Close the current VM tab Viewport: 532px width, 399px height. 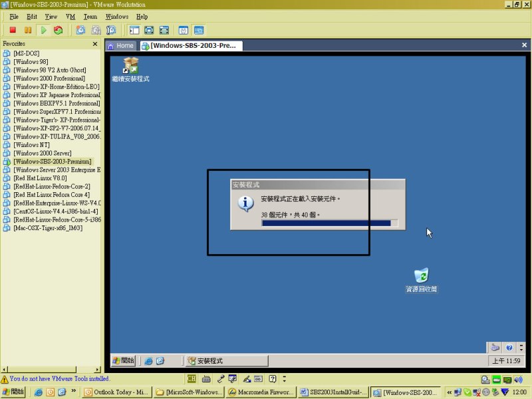[x=524, y=45]
